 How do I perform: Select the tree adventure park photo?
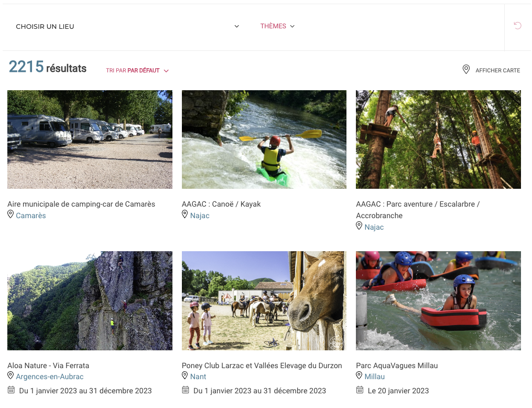click(438, 139)
